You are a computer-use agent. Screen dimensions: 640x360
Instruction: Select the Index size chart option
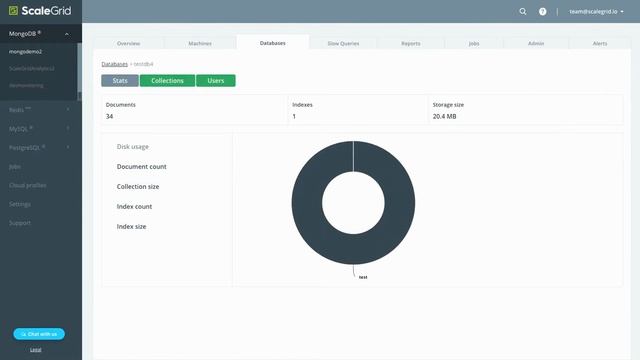[131, 227]
